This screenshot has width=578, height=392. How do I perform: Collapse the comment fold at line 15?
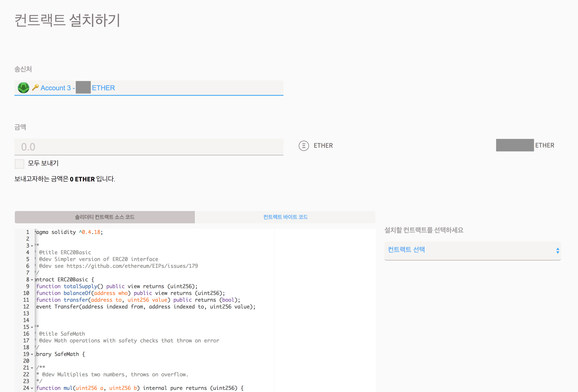point(32,327)
